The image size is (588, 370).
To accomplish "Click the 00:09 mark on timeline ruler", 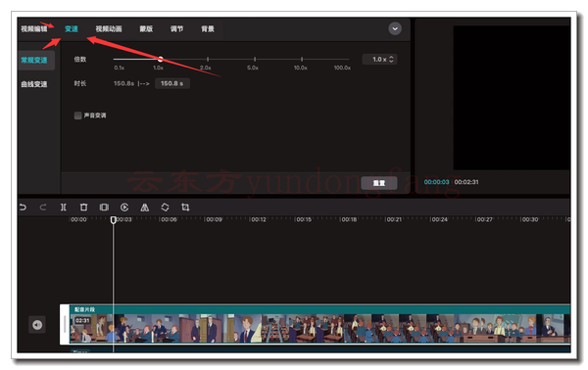I will [x=214, y=219].
